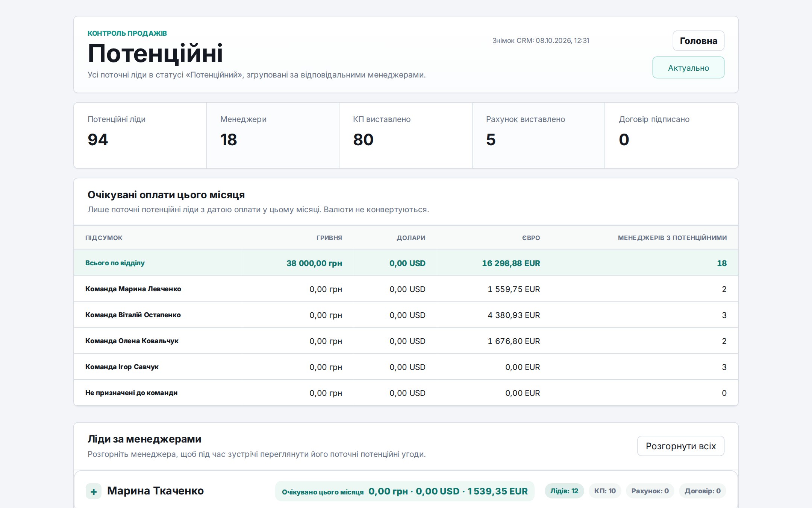
Task: Click 1 559,75 EUR cell
Action: click(x=514, y=289)
